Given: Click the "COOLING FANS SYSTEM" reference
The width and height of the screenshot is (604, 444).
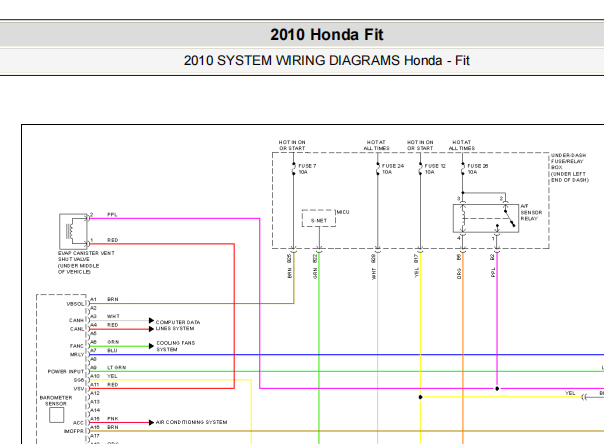Looking at the screenshot, I should click(x=176, y=346).
